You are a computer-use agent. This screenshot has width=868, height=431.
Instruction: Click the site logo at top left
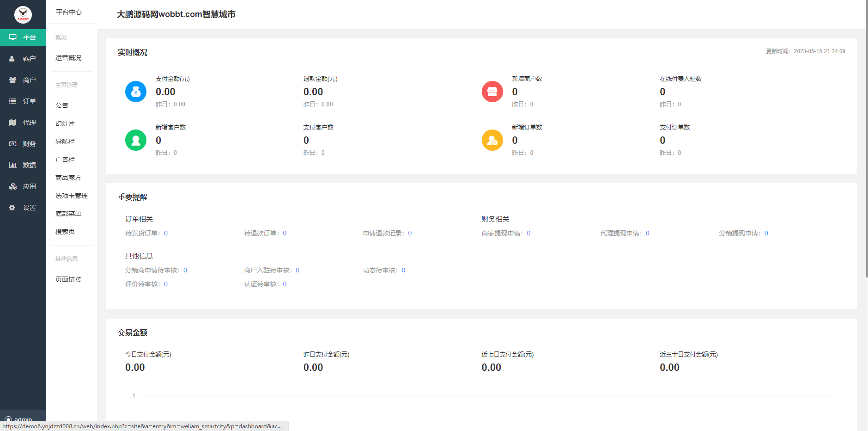click(23, 14)
